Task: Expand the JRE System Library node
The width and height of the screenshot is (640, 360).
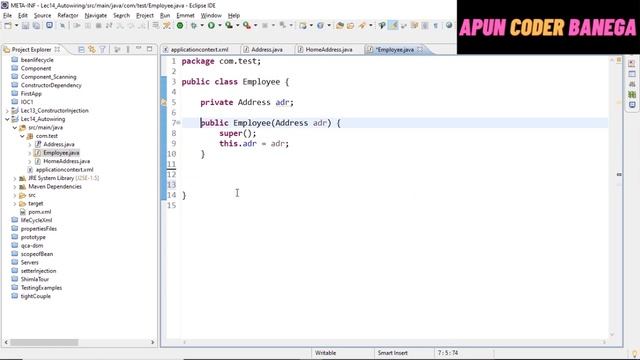Action: (15, 178)
